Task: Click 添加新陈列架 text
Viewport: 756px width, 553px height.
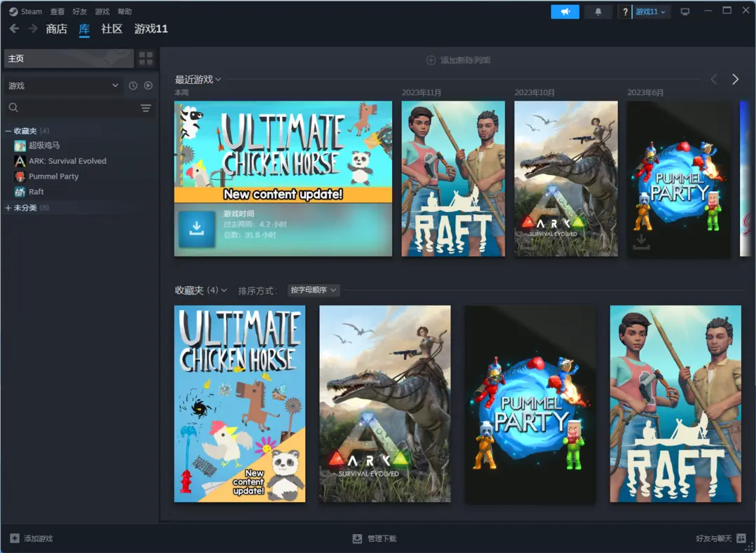Action: point(465,60)
